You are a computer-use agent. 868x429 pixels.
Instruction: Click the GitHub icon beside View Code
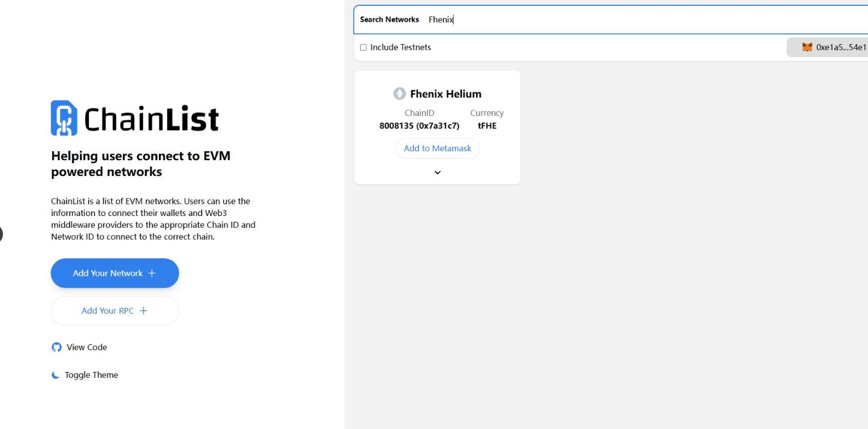click(56, 347)
